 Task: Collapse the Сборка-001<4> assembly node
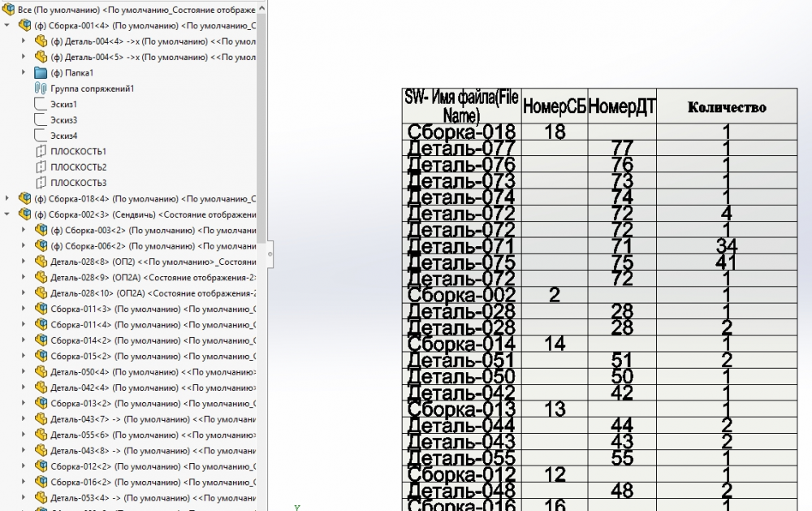pos(8,25)
